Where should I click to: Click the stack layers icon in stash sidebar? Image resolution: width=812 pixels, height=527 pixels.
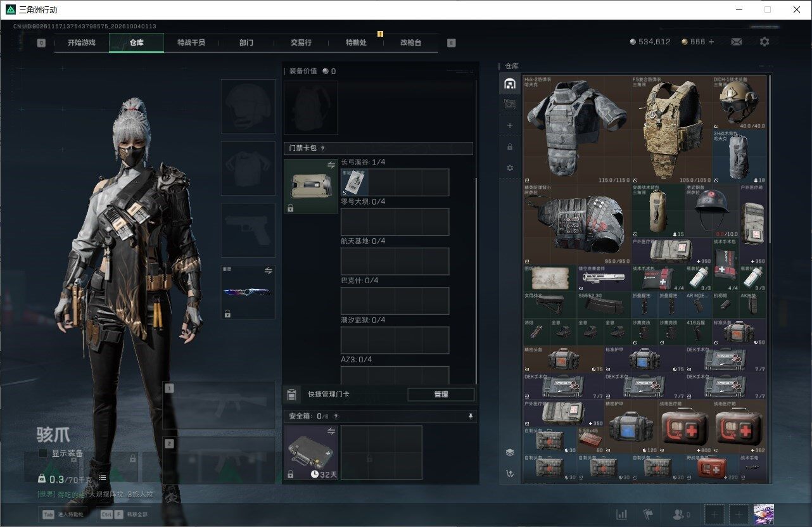pyautogui.click(x=510, y=452)
